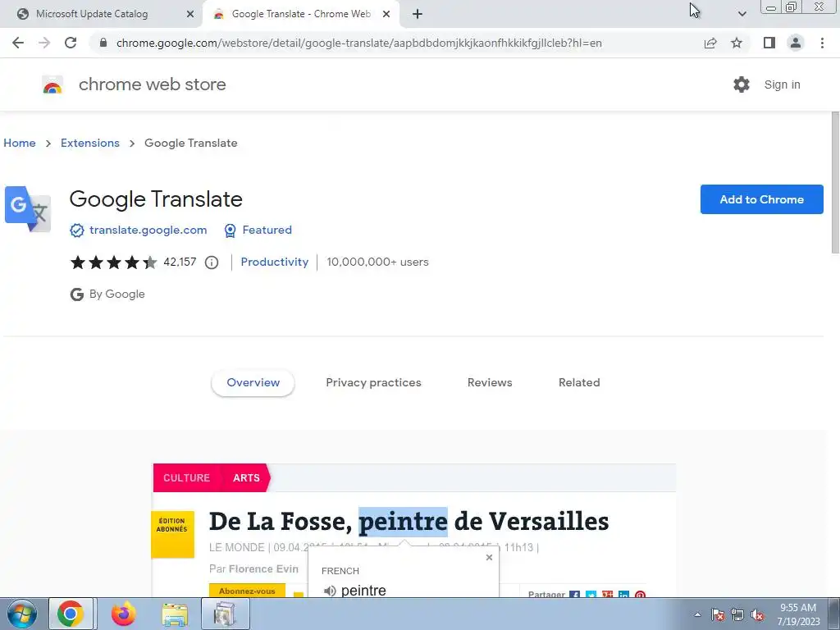Launch Firefox from the taskbar
The height and width of the screenshot is (630, 840).
point(123,614)
